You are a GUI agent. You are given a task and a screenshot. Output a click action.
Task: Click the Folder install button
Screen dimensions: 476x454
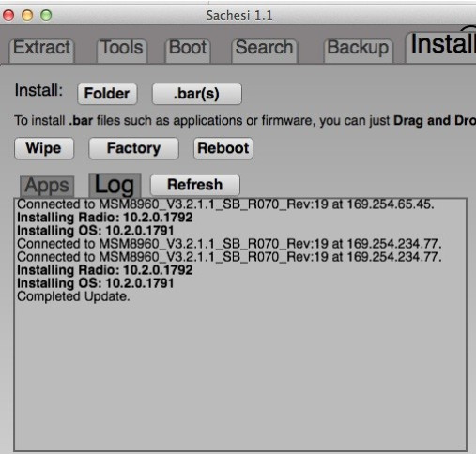point(107,94)
